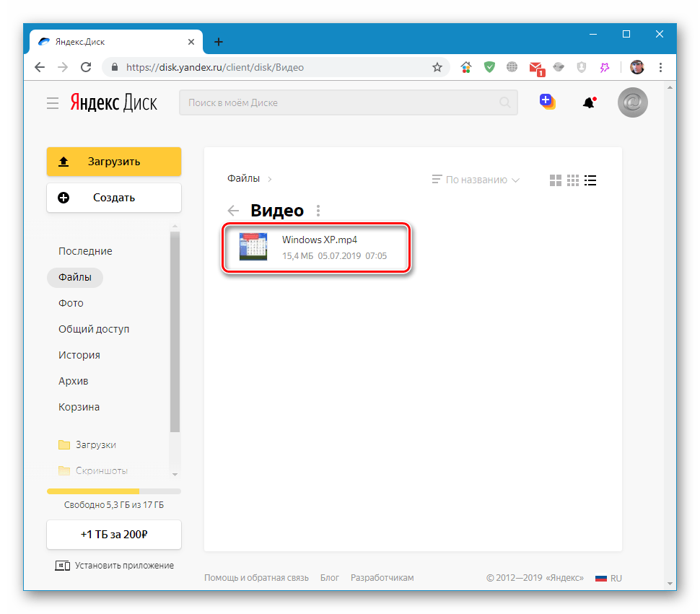The height and width of the screenshot is (614, 700).
Task: Click Установить приложение link
Action: (x=114, y=566)
